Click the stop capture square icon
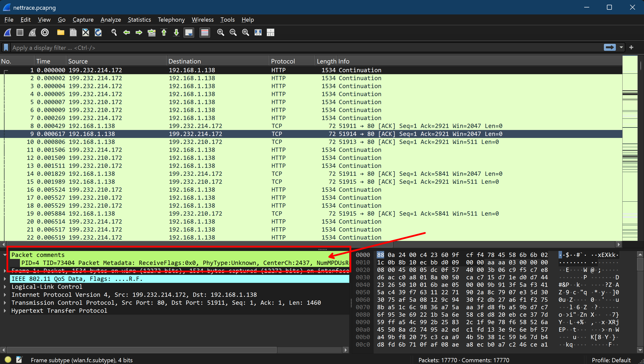644x364 pixels. tap(20, 33)
